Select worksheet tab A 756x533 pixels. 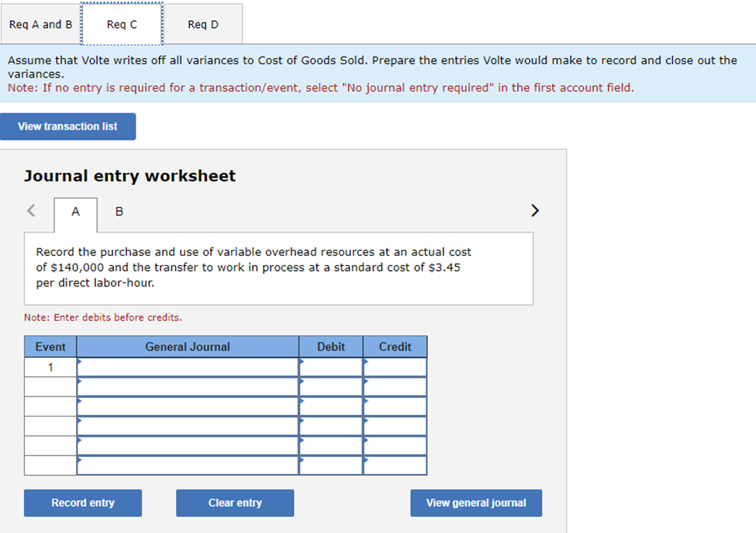(75, 211)
